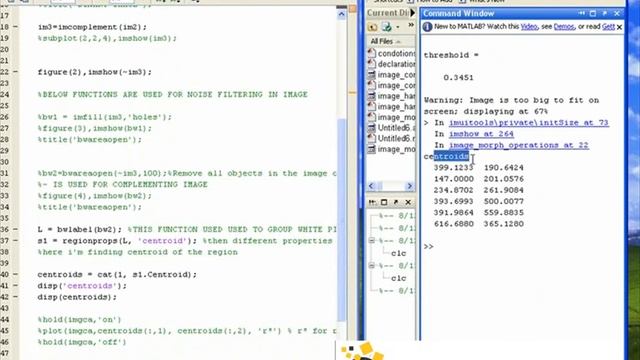The height and width of the screenshot is (360, 640).
Task: Click the disp(centroids); code line
Action: coord(77,297)
